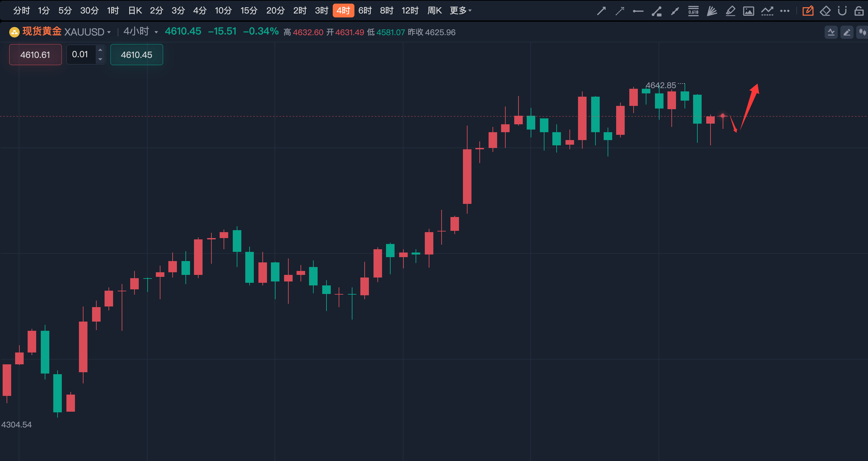Select the arrow line drawing tool

click(x=601, y=11)
